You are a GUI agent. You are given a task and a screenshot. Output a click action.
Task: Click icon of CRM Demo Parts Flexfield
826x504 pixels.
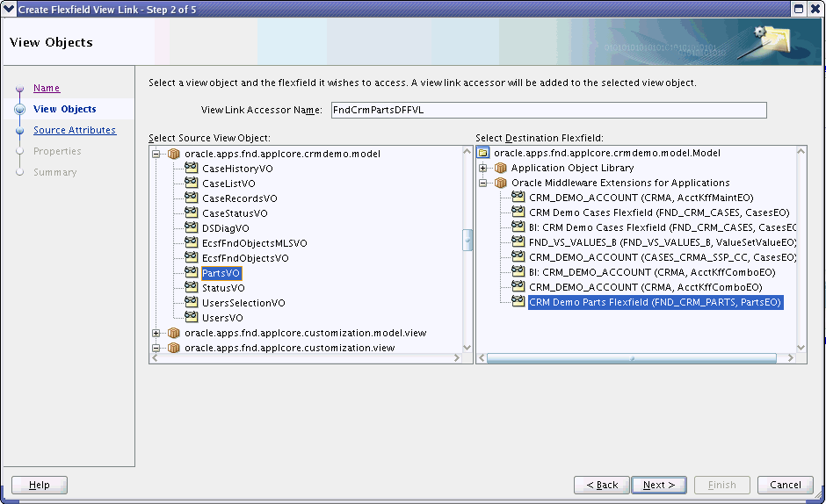tap(518, 300)
